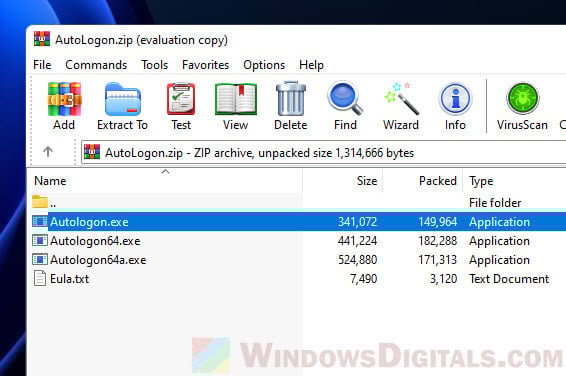
Task: Click the archive icon in the address bar
Action: pyautogui.click(x=92, y=152)
